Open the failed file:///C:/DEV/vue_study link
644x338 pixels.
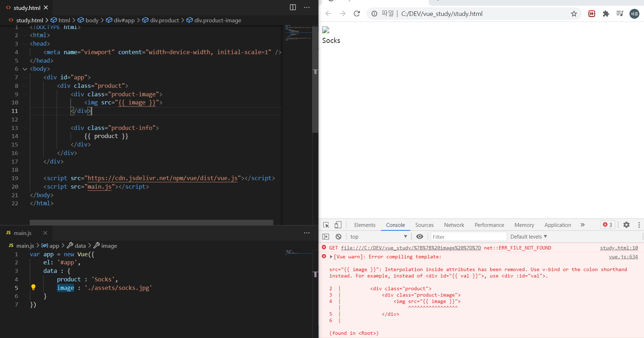[x=411, y=248]
